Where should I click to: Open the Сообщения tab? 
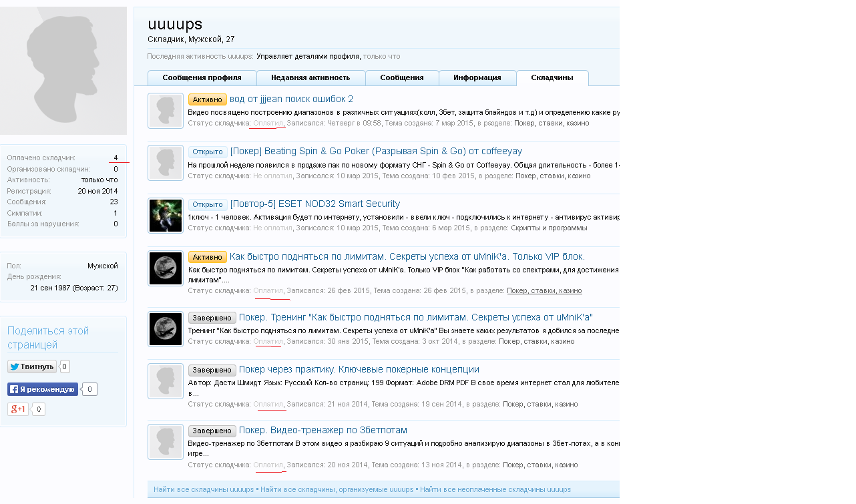point(402,78)
